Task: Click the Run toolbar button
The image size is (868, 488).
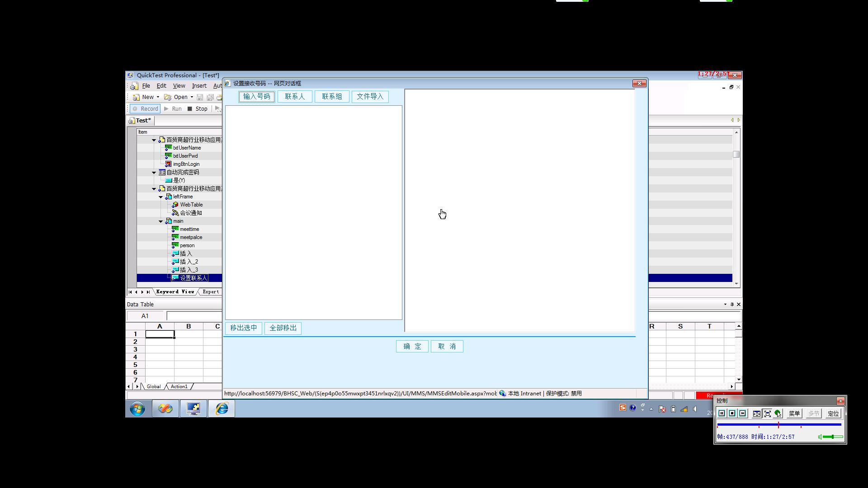Action: 173,109
